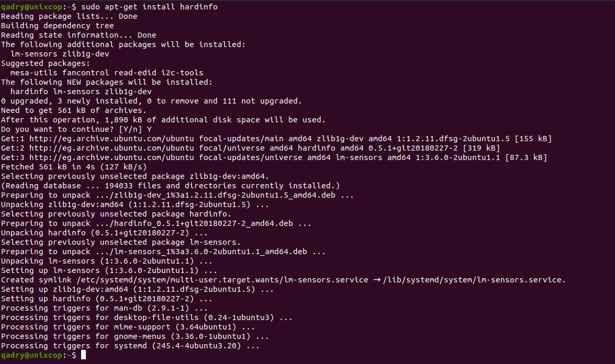Click the '[Y/n] Y' confirmation text
Image resolution: width=615 pixels, height=364 pixels.
point(136,129)
